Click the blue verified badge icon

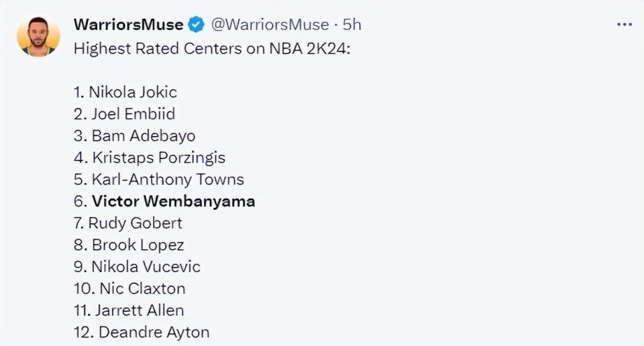196,25
